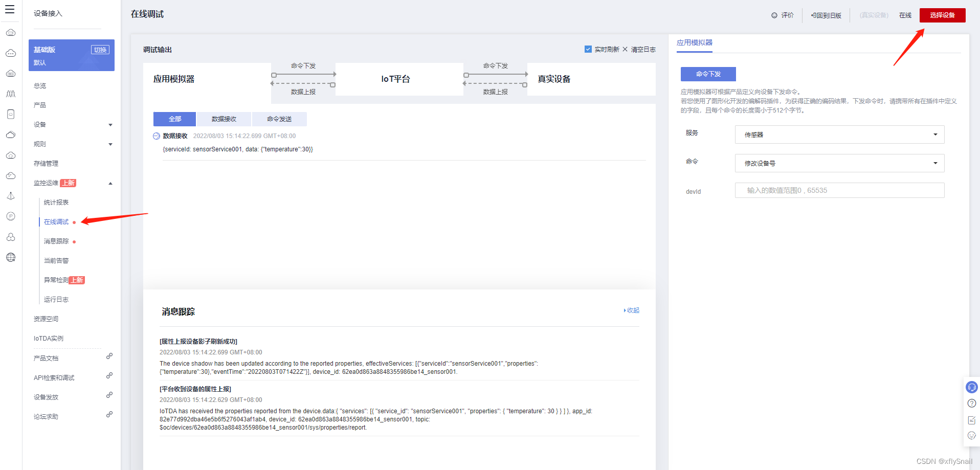Open 消息跟踪 submenu item
The width and height of the screenshot is (980, 470).
(56, 241)
